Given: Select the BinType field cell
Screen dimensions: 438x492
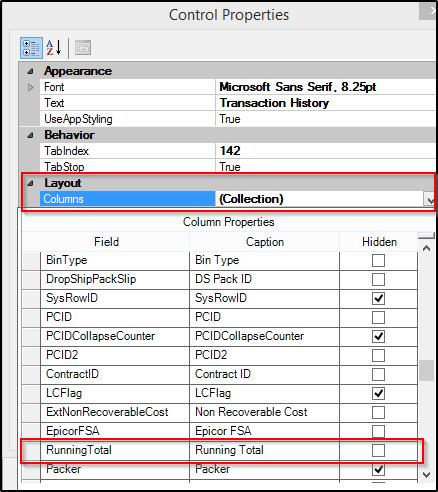Looking at the screenshot, I should tap(115, 260).
